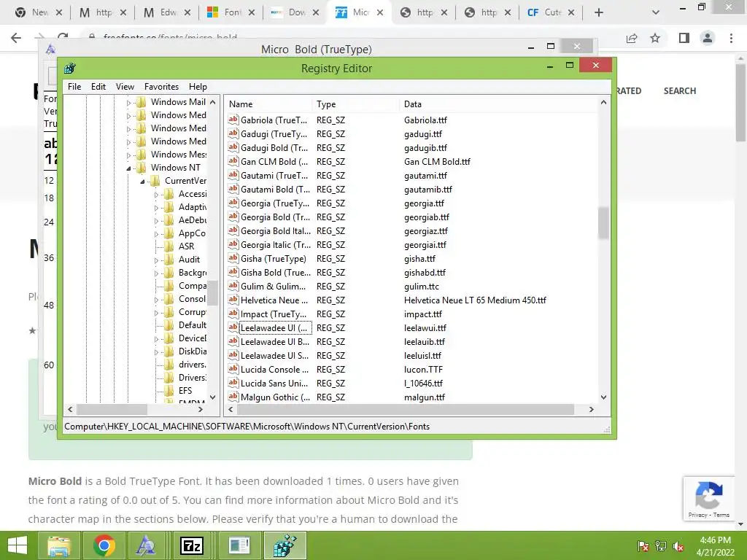
Task: Open the File menu in Registry Editor
Action: click(74, 87)
